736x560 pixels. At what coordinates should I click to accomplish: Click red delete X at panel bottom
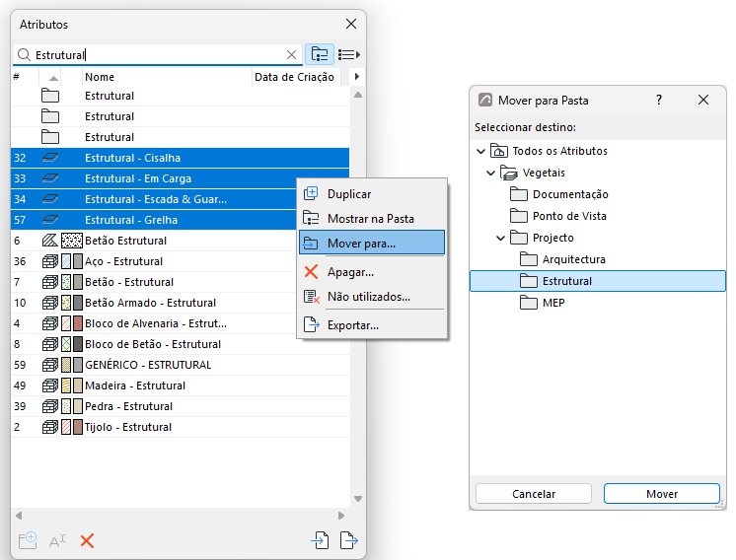click(x=87, y=540)
